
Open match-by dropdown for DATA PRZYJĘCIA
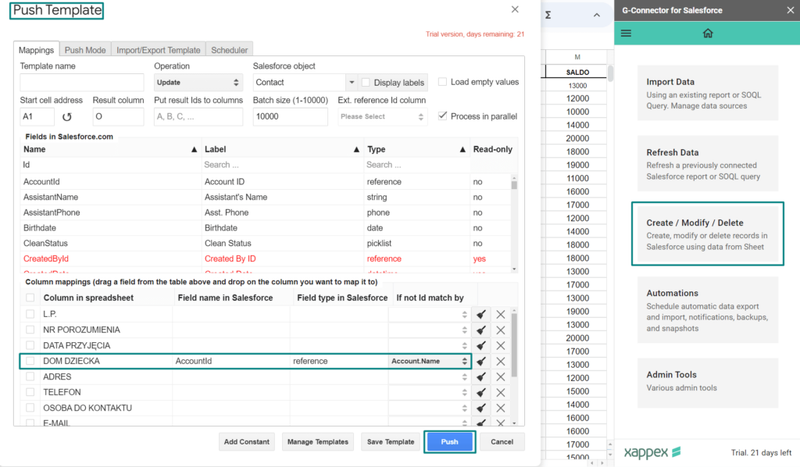429,346
